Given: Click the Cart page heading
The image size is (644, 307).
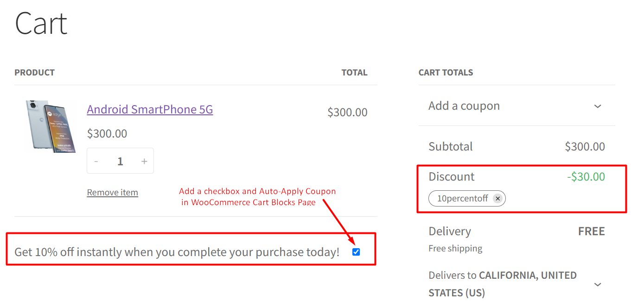Looking at the screenshot, I should (41, 23).
